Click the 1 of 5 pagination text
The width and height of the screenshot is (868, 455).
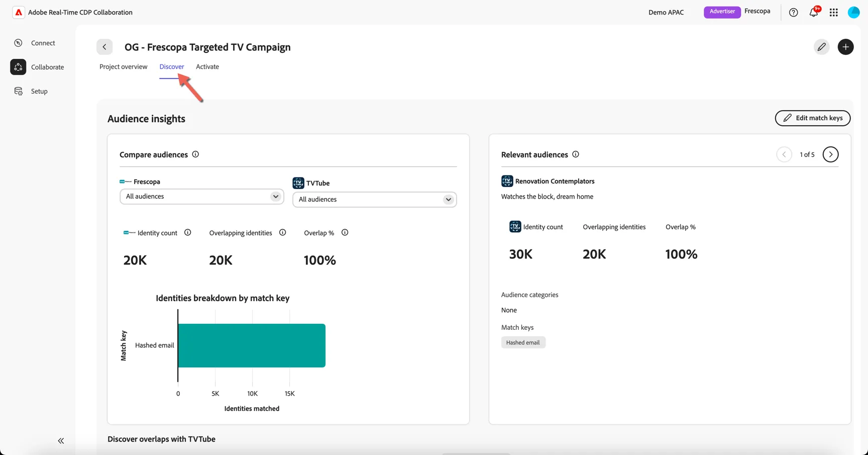coord(807,154)
